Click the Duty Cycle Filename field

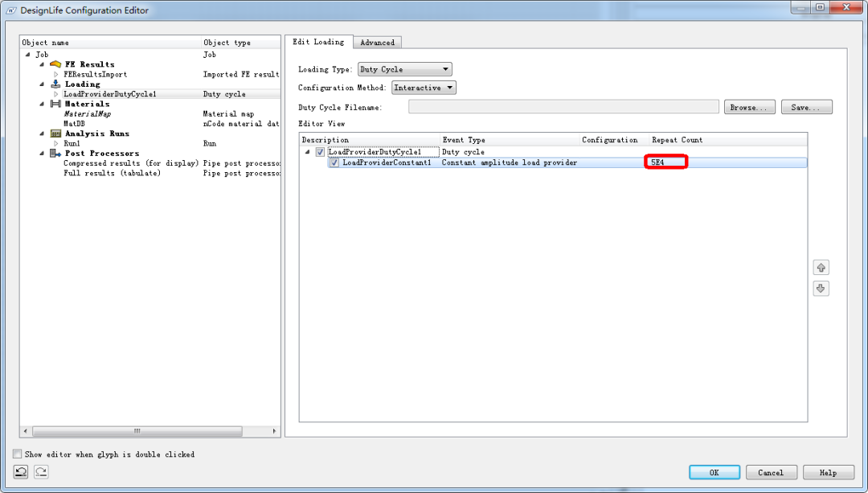563,107
